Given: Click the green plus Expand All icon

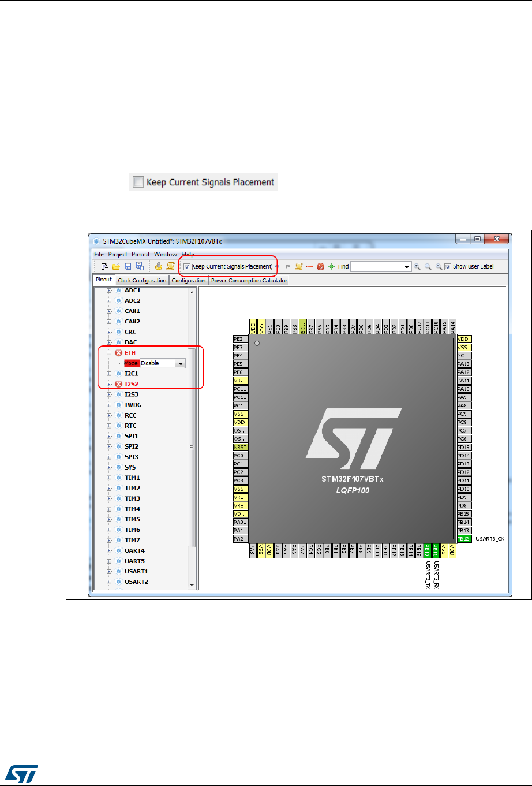Looking at the screenshot, I should point(331,267).
